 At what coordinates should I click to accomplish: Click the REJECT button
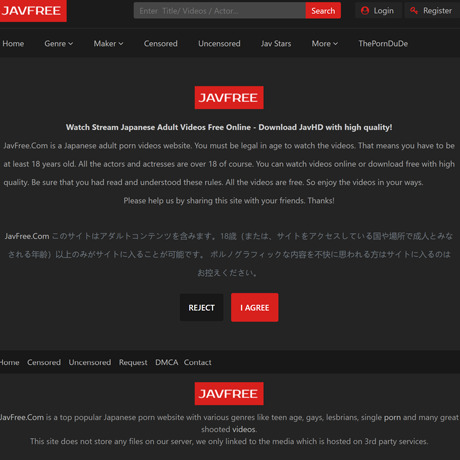202,308
